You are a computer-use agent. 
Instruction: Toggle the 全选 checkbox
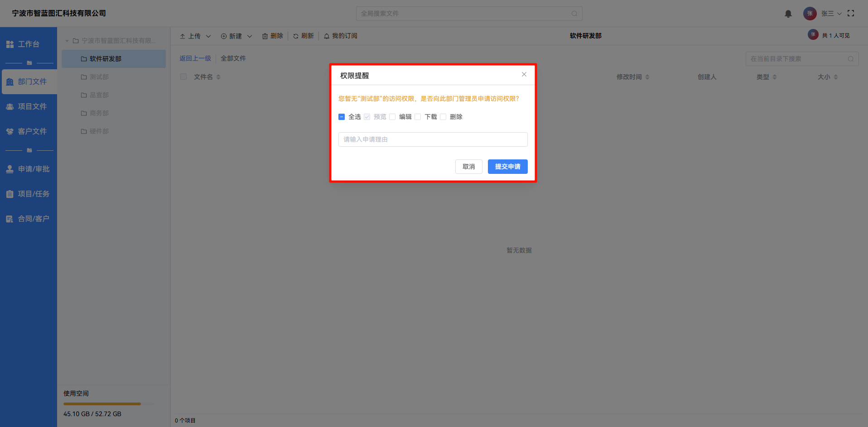(x=342, y=117)
